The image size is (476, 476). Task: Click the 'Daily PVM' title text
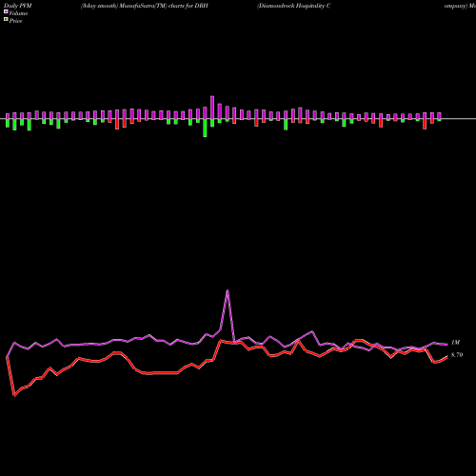pyautogui.click(x=18, y=6)
